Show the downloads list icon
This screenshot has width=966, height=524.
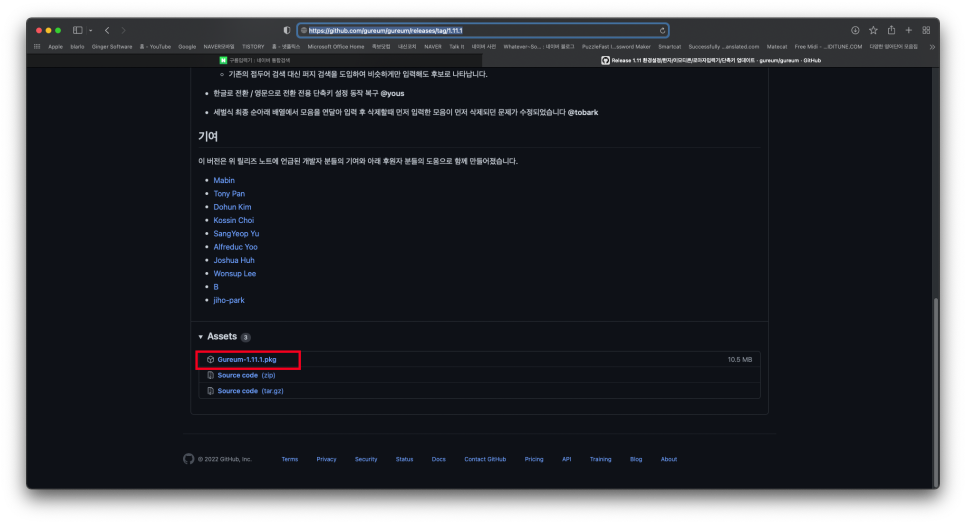pos(855,30)
